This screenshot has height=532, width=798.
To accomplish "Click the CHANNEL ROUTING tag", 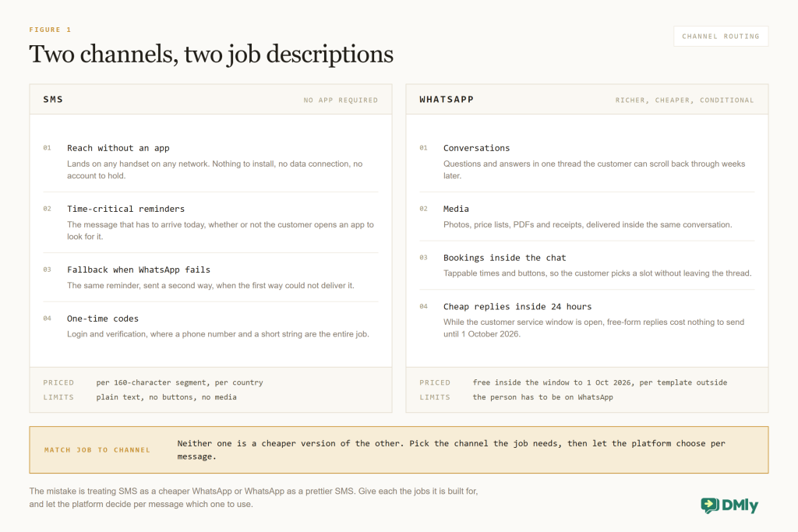I will [x=721, y=36].
